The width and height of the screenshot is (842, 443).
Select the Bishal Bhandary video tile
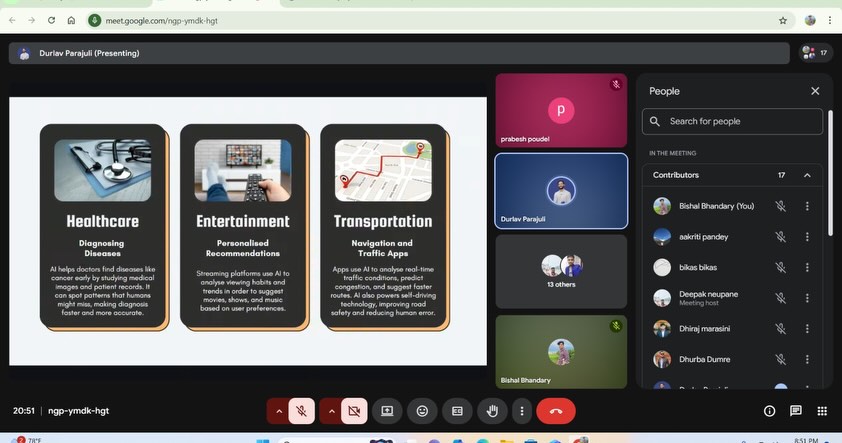coord(561,352)
